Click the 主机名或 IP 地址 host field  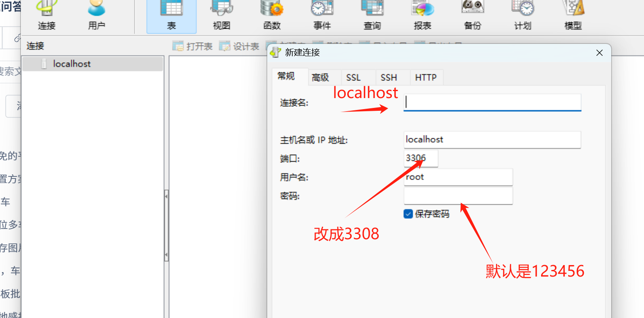point(492,140)
